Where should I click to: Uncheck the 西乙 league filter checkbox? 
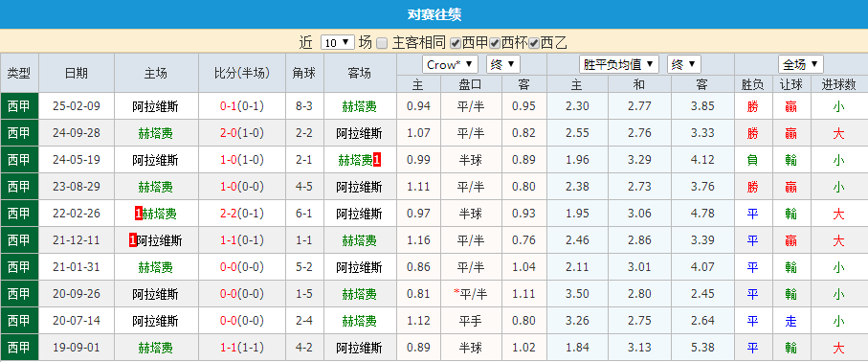coord(534,43)
